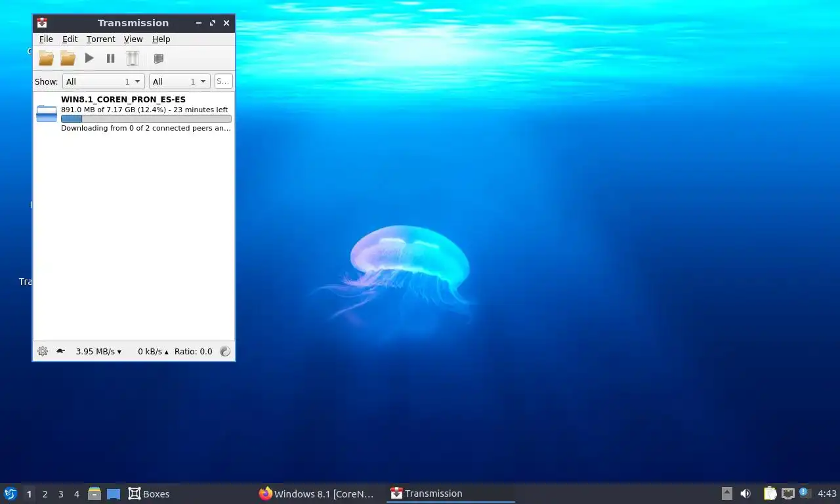Image resolution: width=840 pixels, height=504 pixels.
Task: Maximize the Transmission window
Action: tap(213, 23)
